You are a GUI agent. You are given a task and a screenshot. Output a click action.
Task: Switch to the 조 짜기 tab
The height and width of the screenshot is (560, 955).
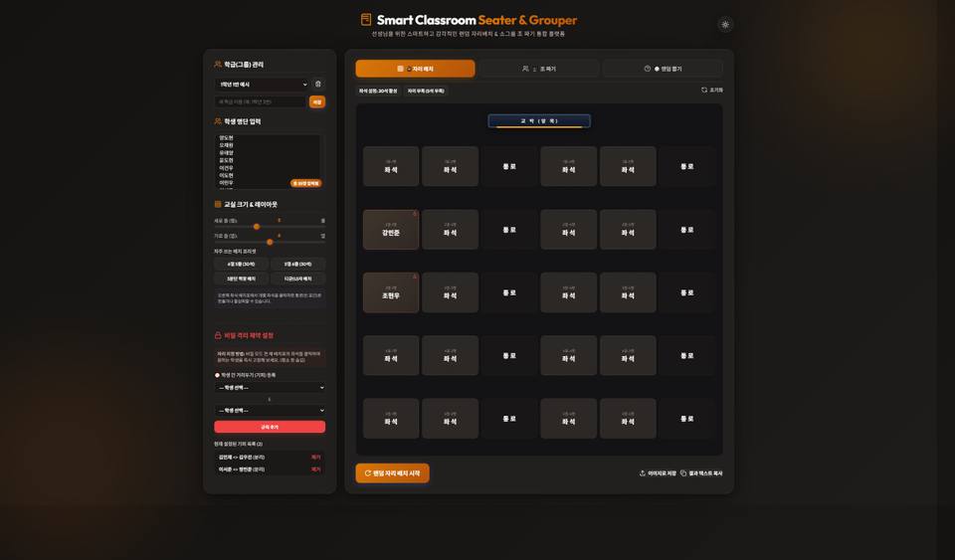pos(539,69)
